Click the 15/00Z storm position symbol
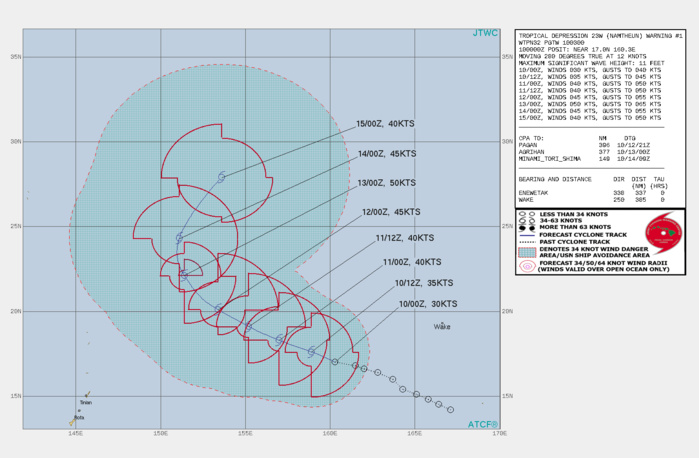Image resolution: width=699 pixels, height=458 pixels. pyautogui.click(x=222, y=177)
